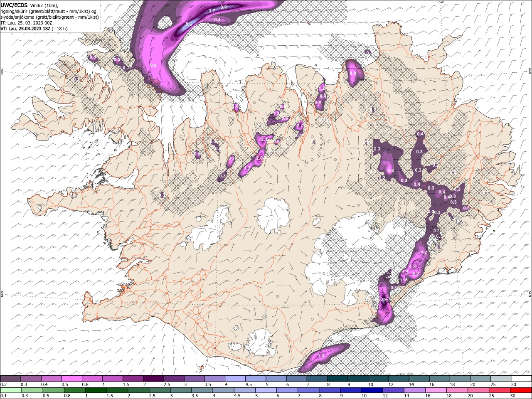Select the darkest purple 2–2.5 snow legend swatch
This screenshot has width=532, height=399.
point(153,379)
